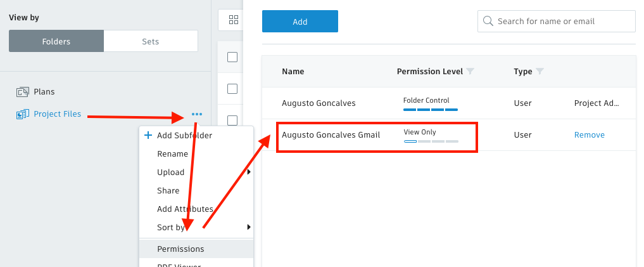Click the plus icon beside Add Subfolder
Viewport: 644px width, 267px height.
(148, 135)
